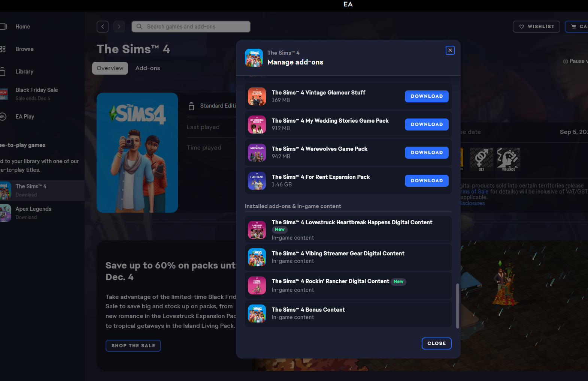Download The Sims 4 Vintage Glamour Stuff
Image resolution: width=588 pixels, height=381 pixels.
[x=427, y=96]
